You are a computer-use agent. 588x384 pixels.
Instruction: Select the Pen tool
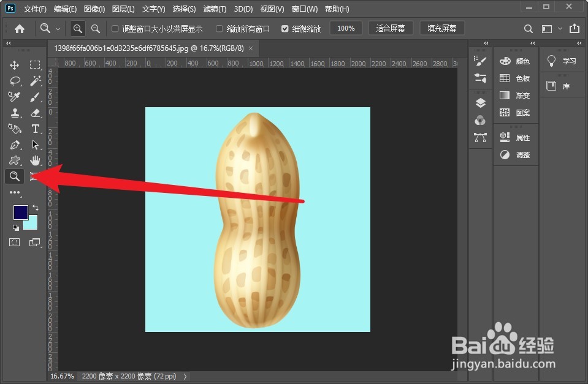(x=13, y=145)
